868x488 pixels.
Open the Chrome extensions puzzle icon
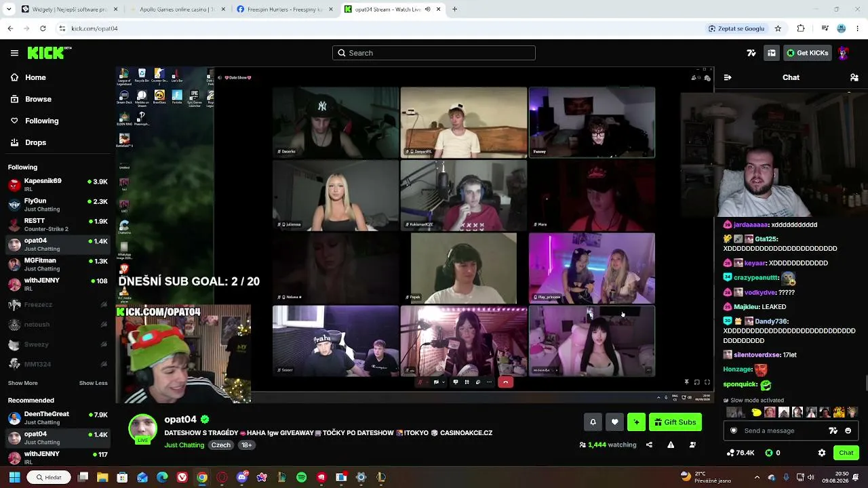801,28
